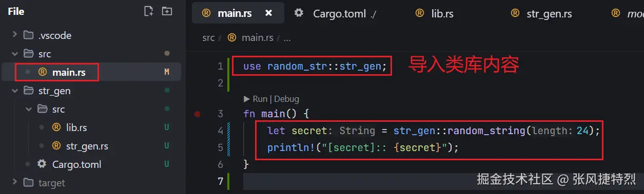Viewport: 644px width, 194px height.
Task: Select the .vscode folder name
Action: click(x=55, y=35)
